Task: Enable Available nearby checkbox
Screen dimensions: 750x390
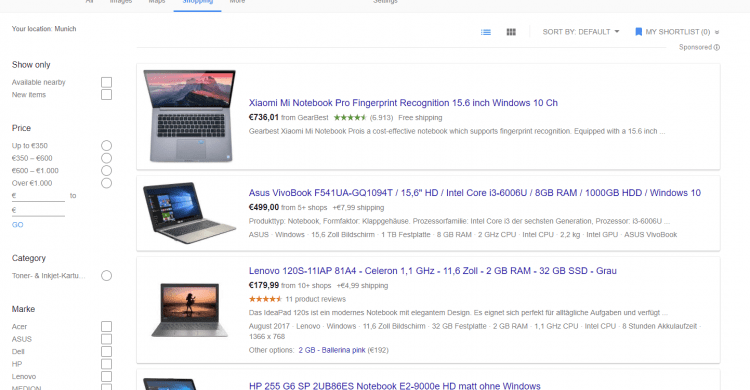Action: click(x=106, y=82)
